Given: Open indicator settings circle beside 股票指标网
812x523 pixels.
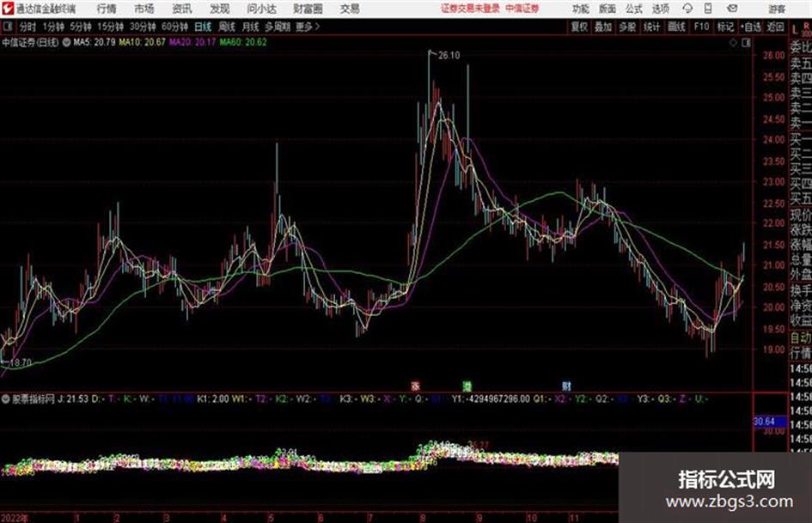Looking at the screenshot, I should (x=6, y=399).
